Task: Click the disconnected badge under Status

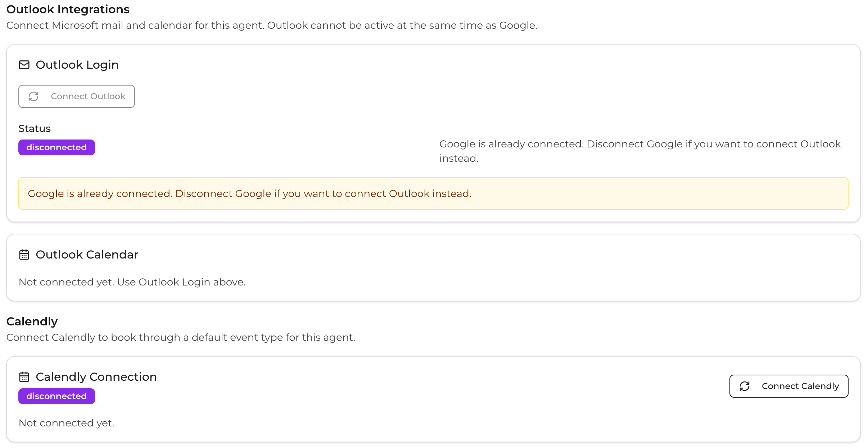Action: 56,147
